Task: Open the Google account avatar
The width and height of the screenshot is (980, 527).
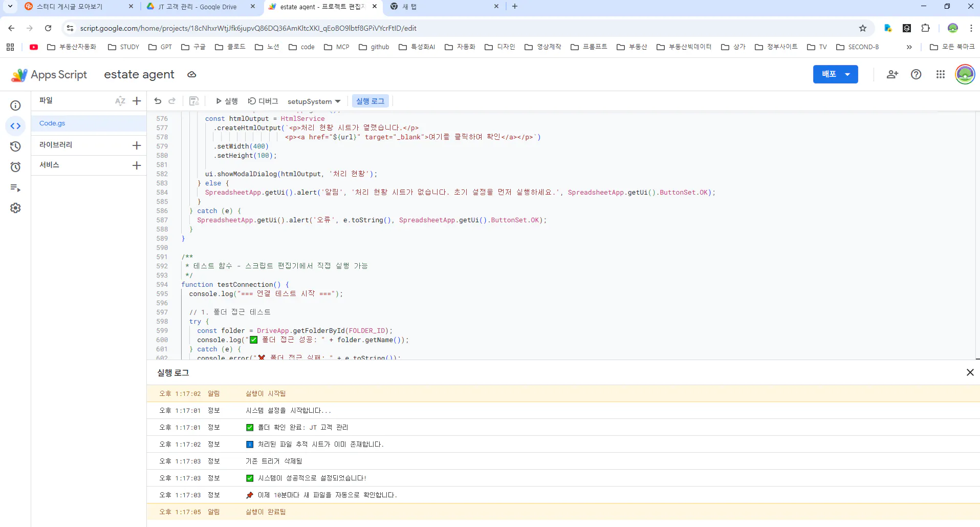Action: click(x=965, y=74)
